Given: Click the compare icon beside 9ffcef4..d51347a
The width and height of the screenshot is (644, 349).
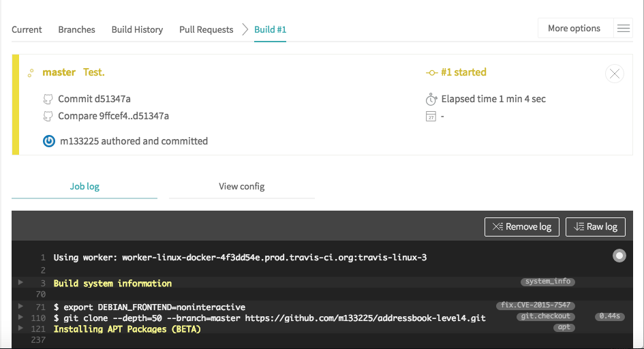Looking at the screenshot, I should point(48,116).
